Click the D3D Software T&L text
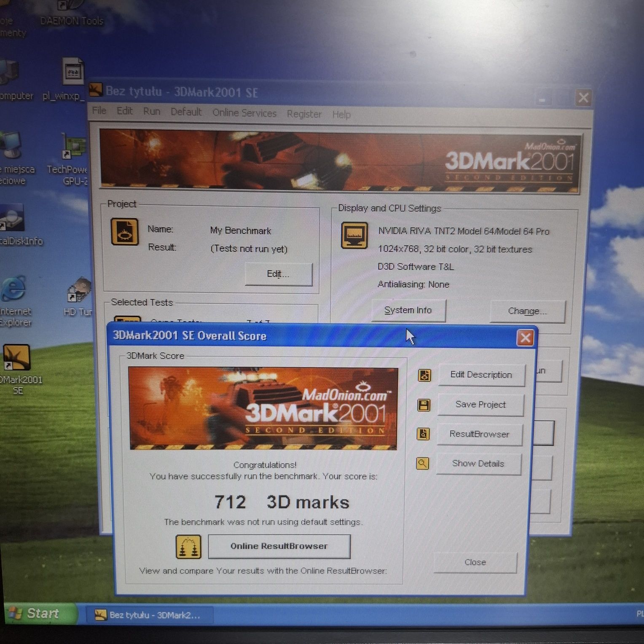This screenshot has height=644, width=644. coord(416,266)
